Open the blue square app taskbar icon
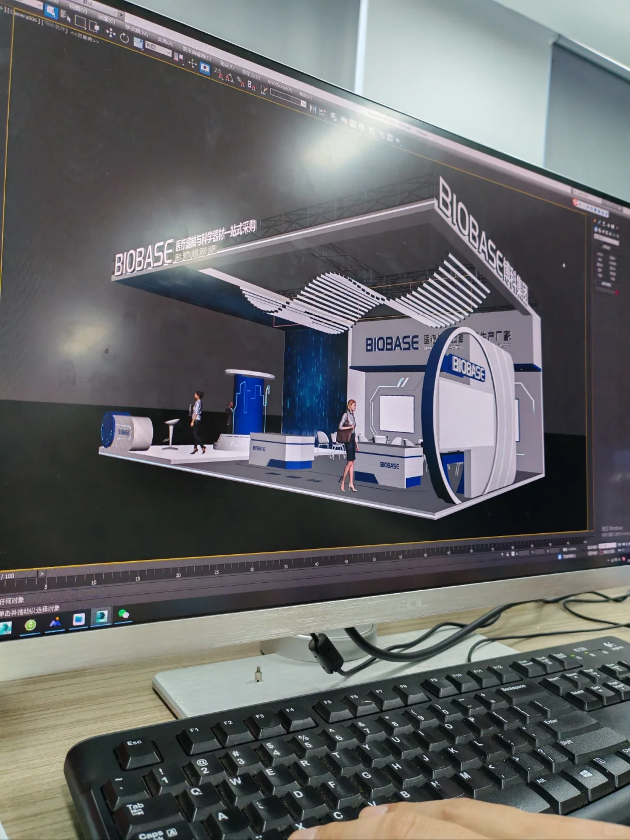 pyautogui.click(x=79, y=619)
